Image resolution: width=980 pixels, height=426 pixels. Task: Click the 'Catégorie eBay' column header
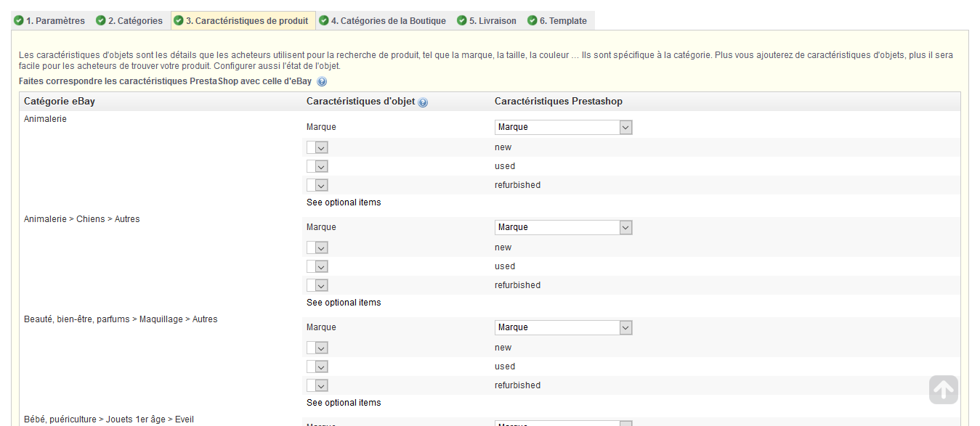click(x=60, y=102)
